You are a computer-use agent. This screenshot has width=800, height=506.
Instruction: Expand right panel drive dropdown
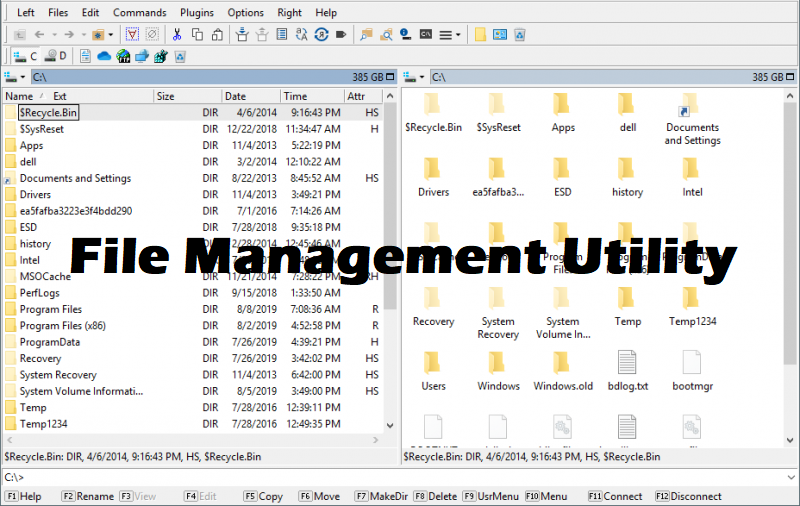[414, 77]
